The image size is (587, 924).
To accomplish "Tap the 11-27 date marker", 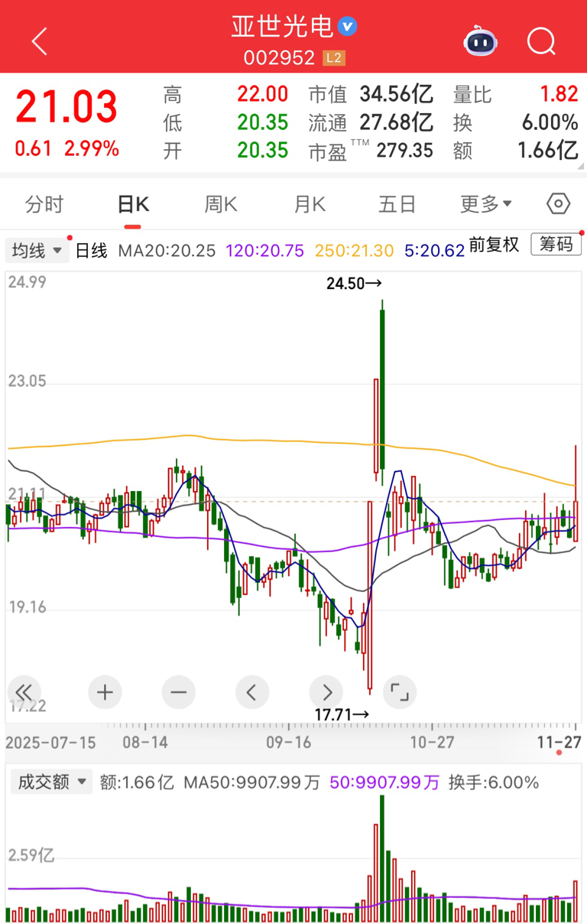I will point(559,742).
